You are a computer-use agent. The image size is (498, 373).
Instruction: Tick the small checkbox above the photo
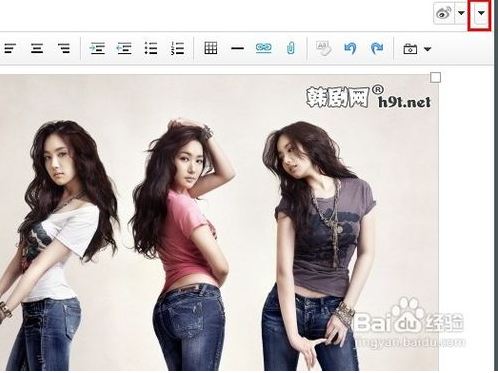pos(435,78)
